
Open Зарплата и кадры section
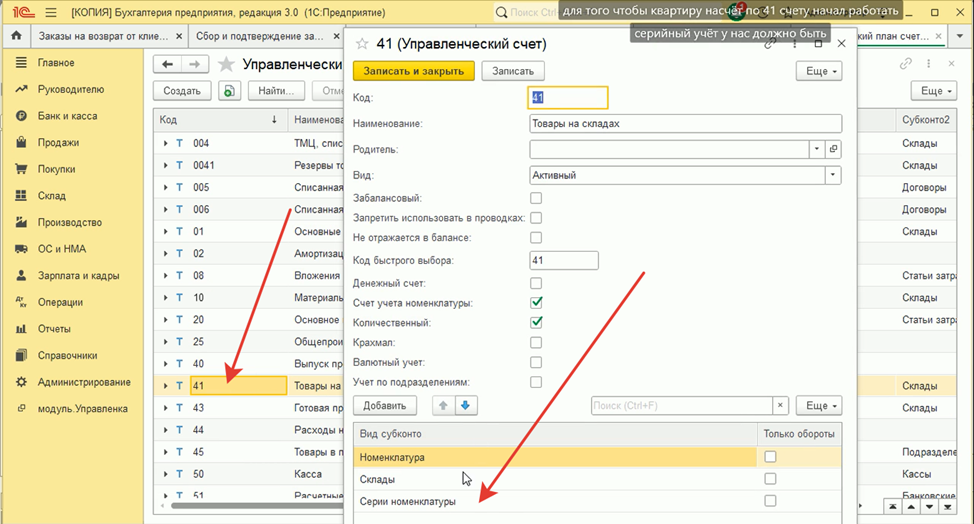78,276
